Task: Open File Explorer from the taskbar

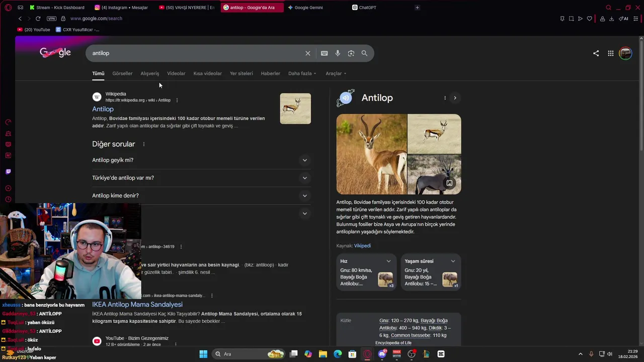Action: [323, 354]
